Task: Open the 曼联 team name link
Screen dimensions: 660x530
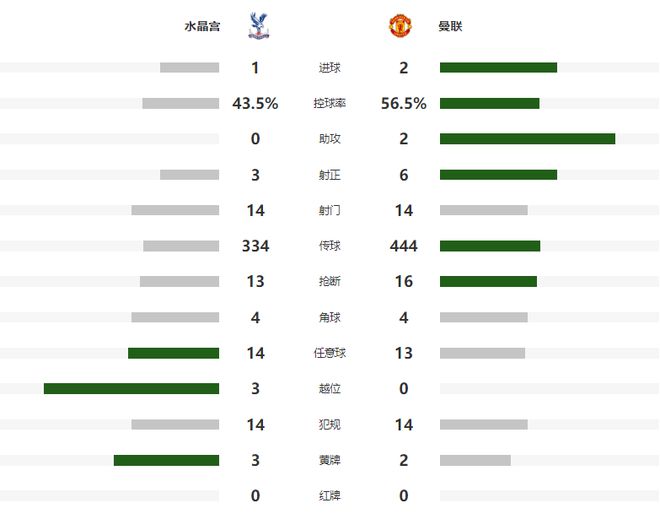Action: coord(449,27)
